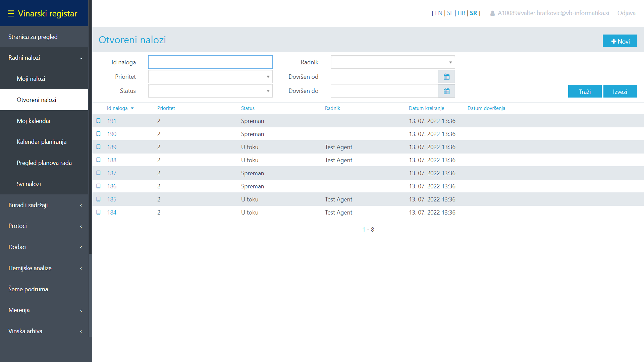The height and width of the screenshot is (362, 644).
Task: Open Šeme podruma
Action: 44,289
